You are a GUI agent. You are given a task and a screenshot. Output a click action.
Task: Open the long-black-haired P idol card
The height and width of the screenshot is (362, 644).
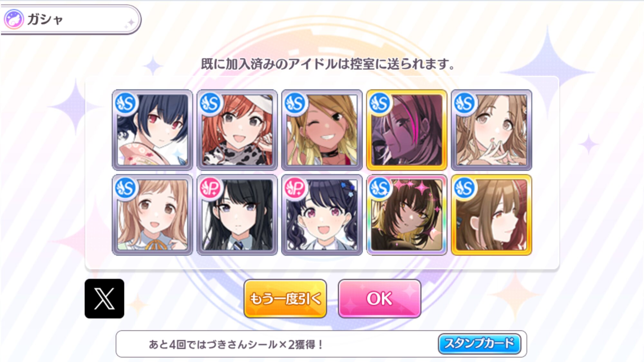click(237, 215)
